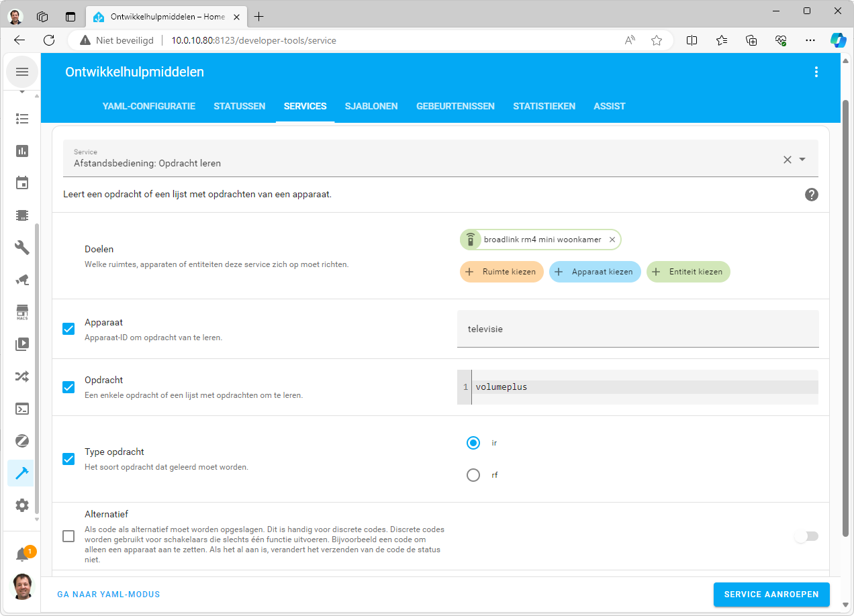Viewport: 854px width, 616px height.
Task: Remove the broadlink rm4 mini woonkamer chip
Action: point(612,240)
